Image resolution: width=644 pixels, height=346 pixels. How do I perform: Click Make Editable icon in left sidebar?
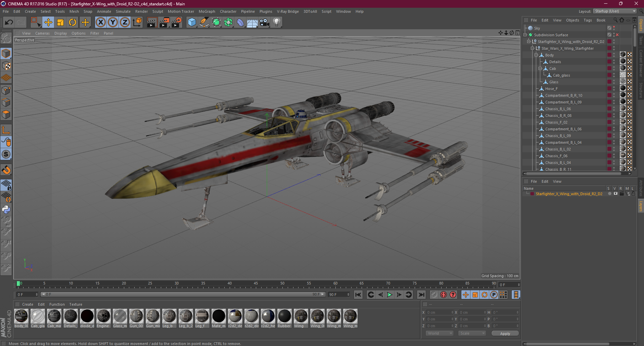[6, 38]
